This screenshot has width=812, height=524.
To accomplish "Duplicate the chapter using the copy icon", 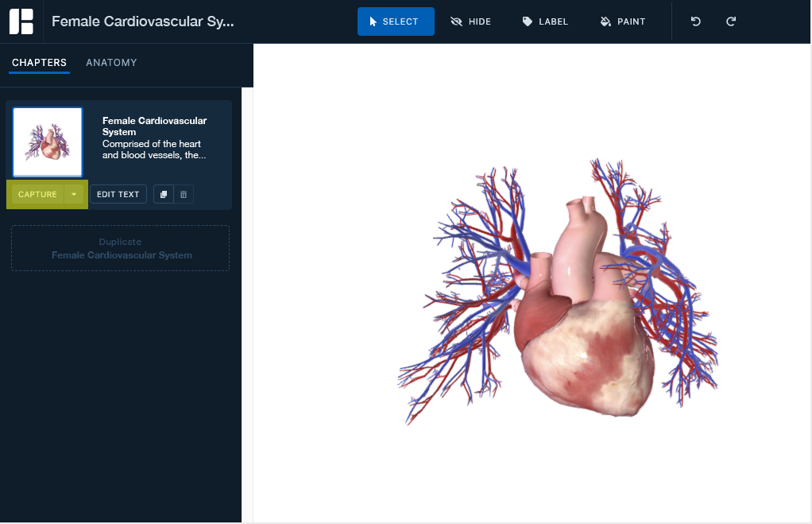I will (x=164, y=194).
